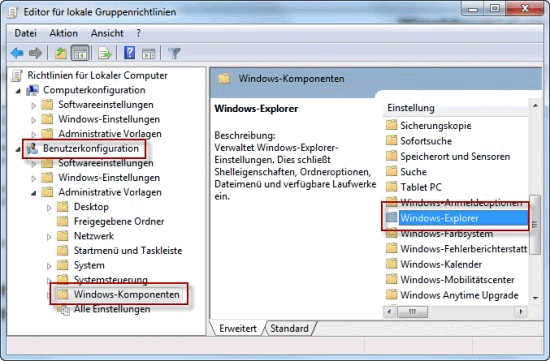Click the Einstellung column header
The image size is (550, 361).
click(x=455, y=108)
